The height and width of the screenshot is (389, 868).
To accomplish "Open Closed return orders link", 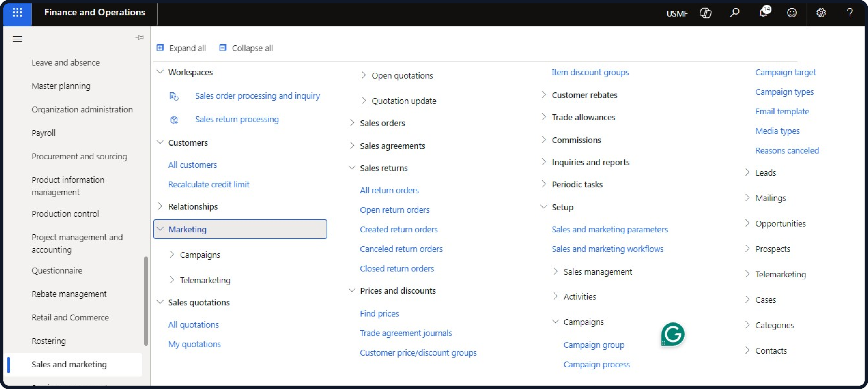I will point(397,269).
